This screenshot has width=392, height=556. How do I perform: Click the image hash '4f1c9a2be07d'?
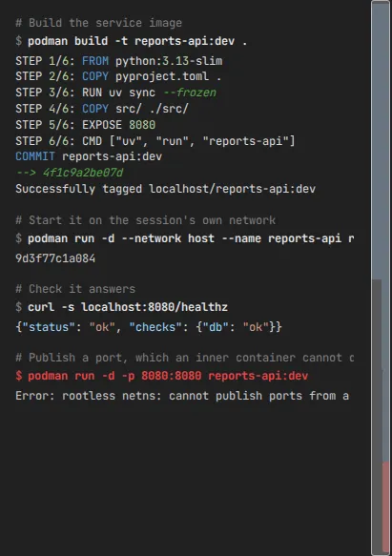(x=83, y=173)
